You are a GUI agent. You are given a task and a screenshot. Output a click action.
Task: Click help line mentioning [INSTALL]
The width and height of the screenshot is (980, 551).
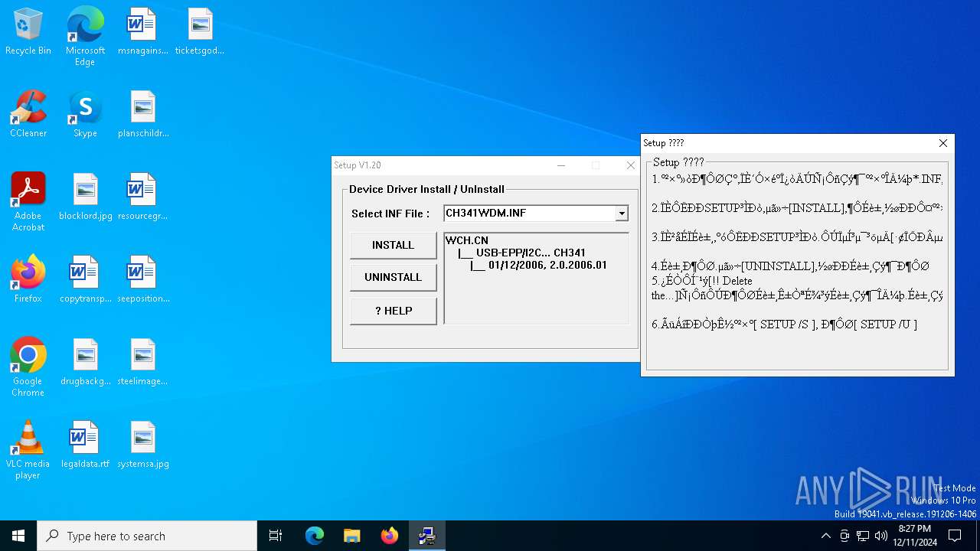[x=797, y=208]
